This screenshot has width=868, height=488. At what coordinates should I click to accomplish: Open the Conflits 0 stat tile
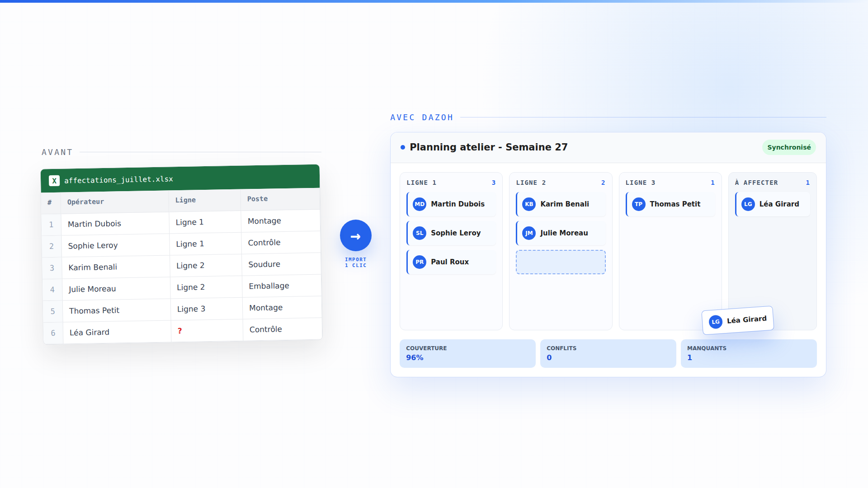[608, 353]
